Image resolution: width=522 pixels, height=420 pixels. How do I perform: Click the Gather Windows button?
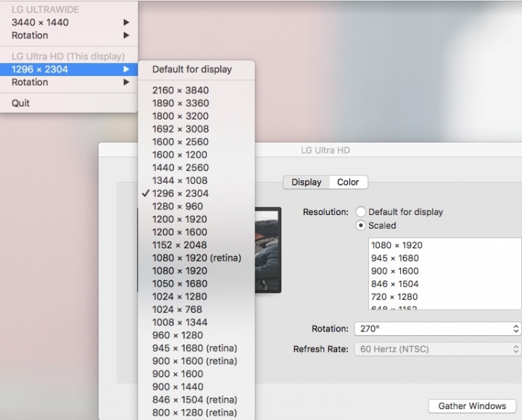click(x=472, y=406)
